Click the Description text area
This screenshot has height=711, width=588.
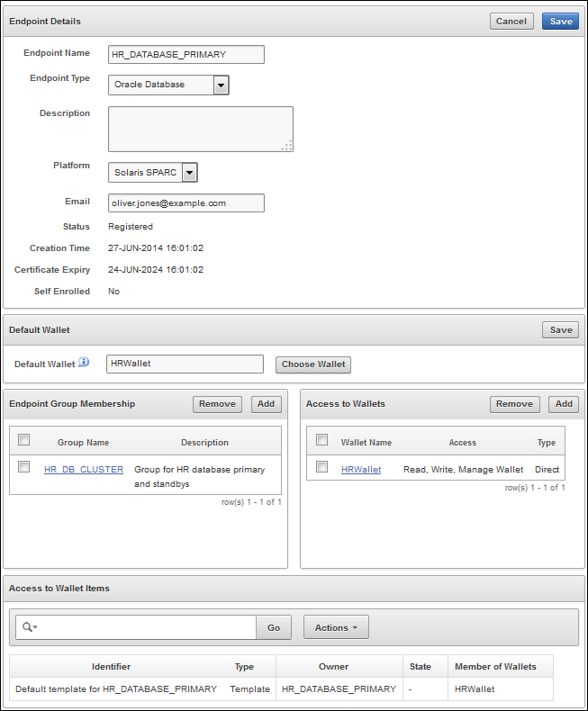click(x=201, y=130)
